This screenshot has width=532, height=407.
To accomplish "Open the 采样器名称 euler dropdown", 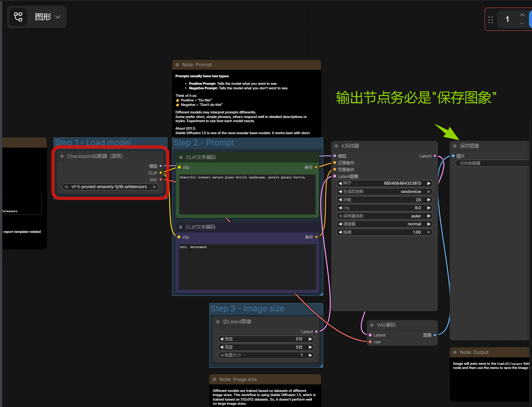I will (x=384, y=216).
